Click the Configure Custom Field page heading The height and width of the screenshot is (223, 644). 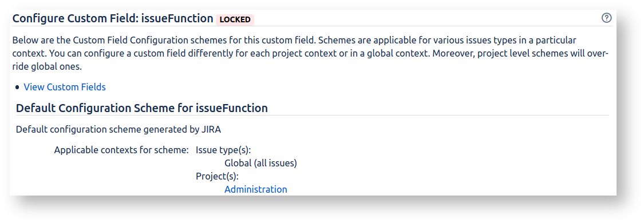[113, 19]
